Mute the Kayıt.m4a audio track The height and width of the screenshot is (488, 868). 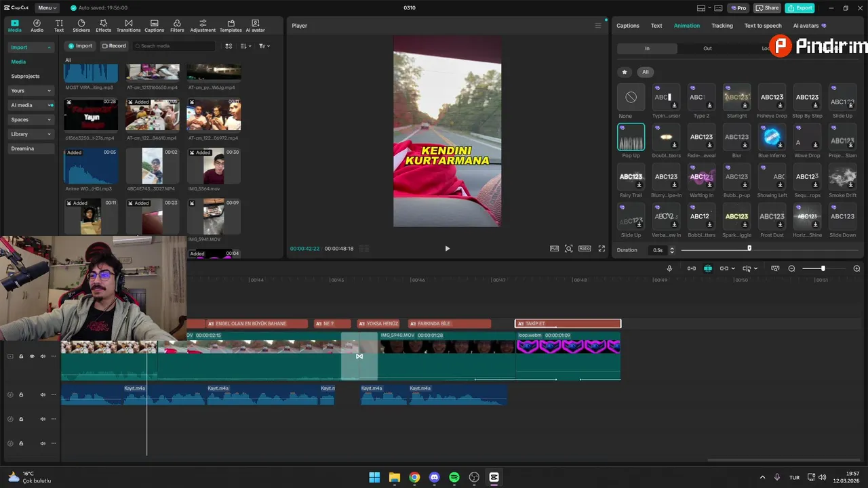43,394
